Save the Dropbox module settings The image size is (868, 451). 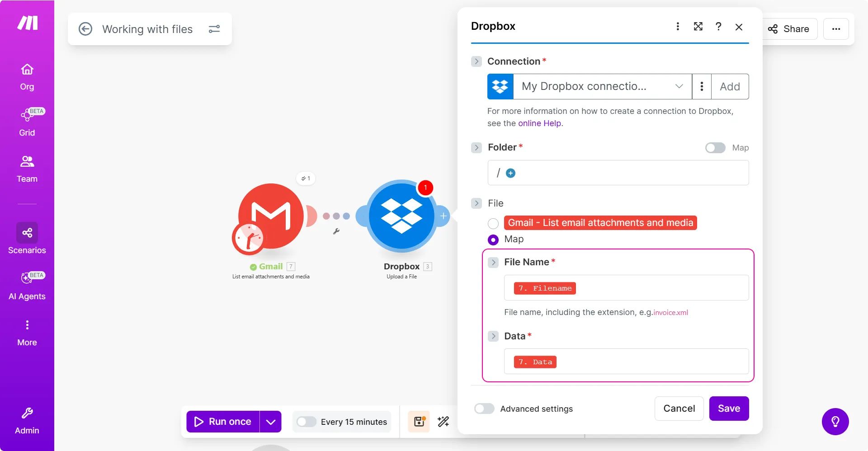click(x=729, y=409)
